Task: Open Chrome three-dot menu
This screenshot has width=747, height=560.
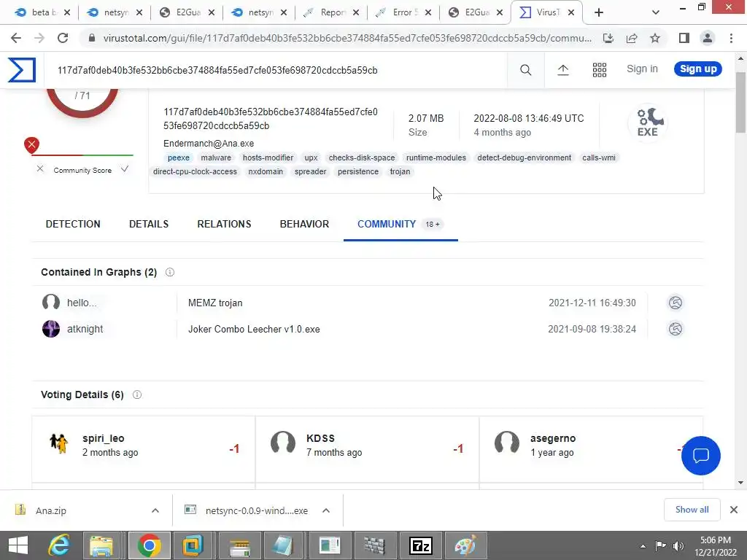Action: click(x=731, y=38)
